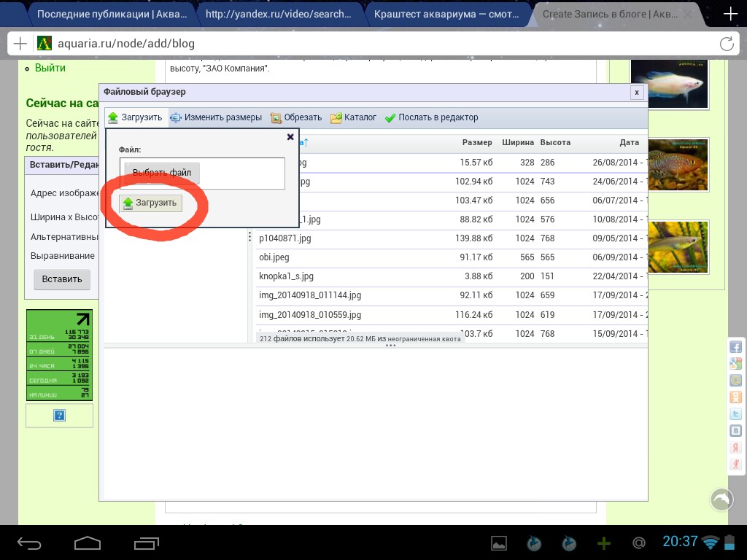This screenshot has height=560, width=747.
Task: Sort file list by Размер column
Action: point(477,142)
